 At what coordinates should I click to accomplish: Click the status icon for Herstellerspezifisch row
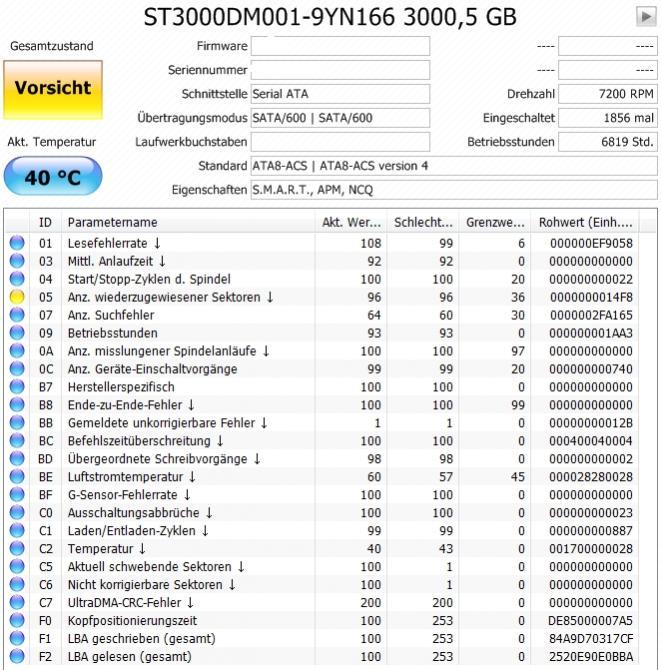click(x=17, y=386)
